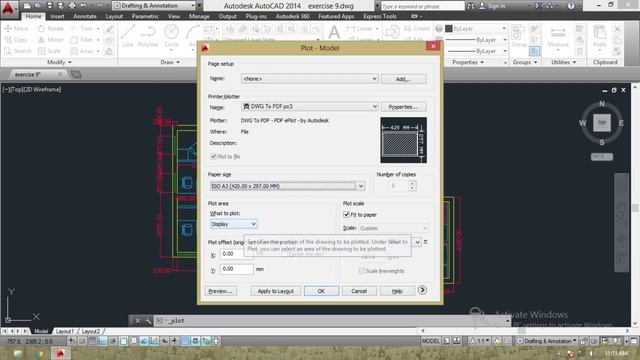Toggle the Plot to file checkbox
This screenshot has width=640, height=360.
(213, 157)
